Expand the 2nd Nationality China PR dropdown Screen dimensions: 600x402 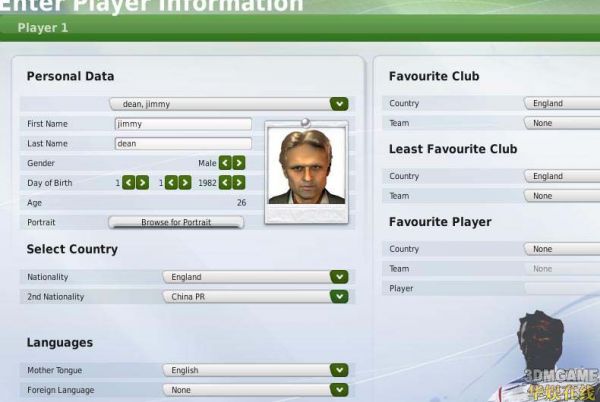[x=339, y=296]
